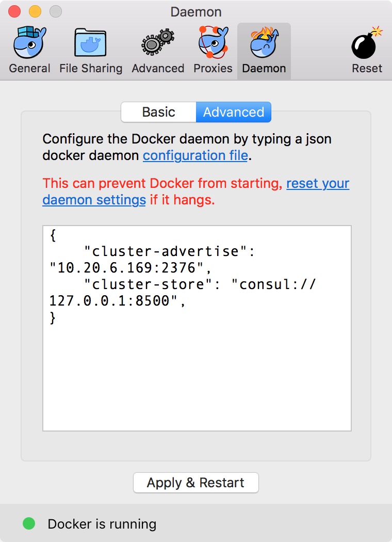Click the Reset bomb icon

pyautogui.click(x=367, y=42)
